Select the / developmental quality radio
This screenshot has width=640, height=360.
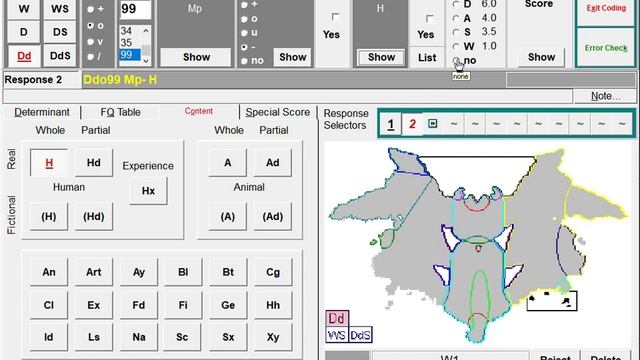(x=91, y=57)
